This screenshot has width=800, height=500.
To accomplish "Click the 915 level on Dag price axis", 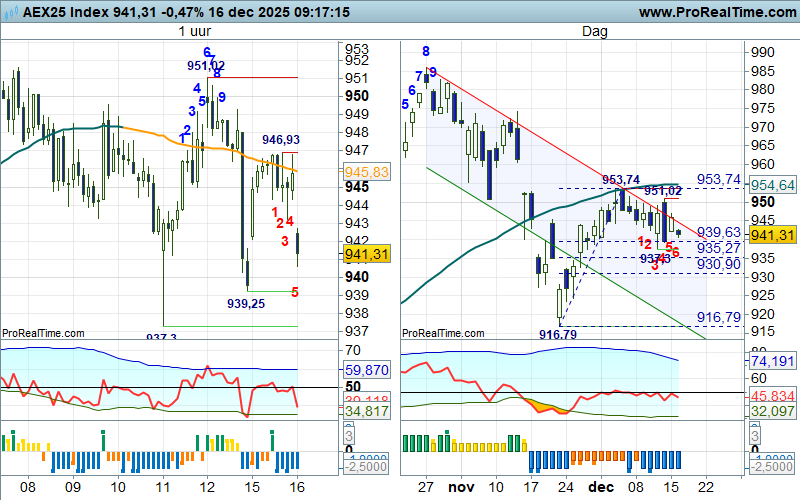I will [x=763, y=332].
